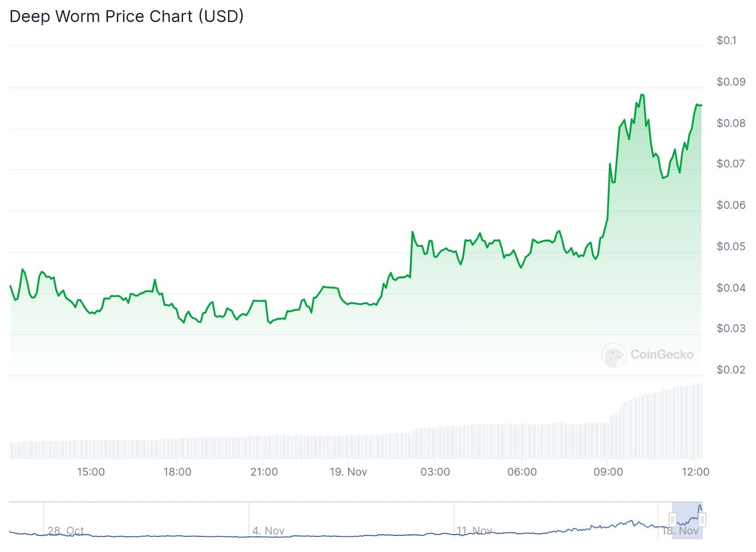The image size is (756, 552).
Task: Click the 28. Oct navigator date label
Action: tap(66, 531)
